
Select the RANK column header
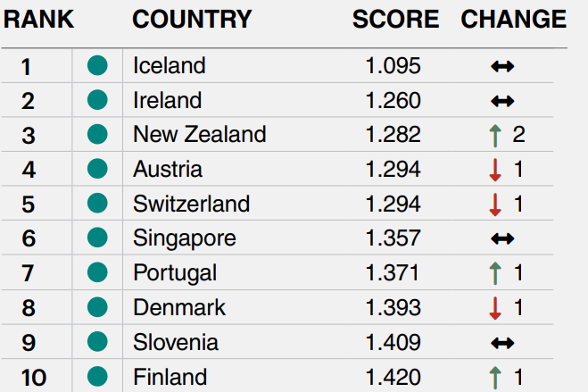(38, 19)
